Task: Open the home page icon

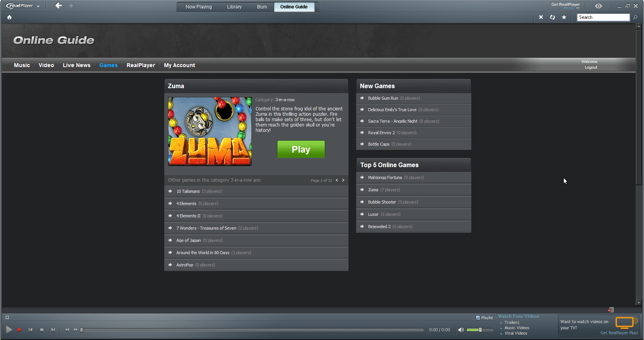Action: pyautogui.click(x=9, y=17)
